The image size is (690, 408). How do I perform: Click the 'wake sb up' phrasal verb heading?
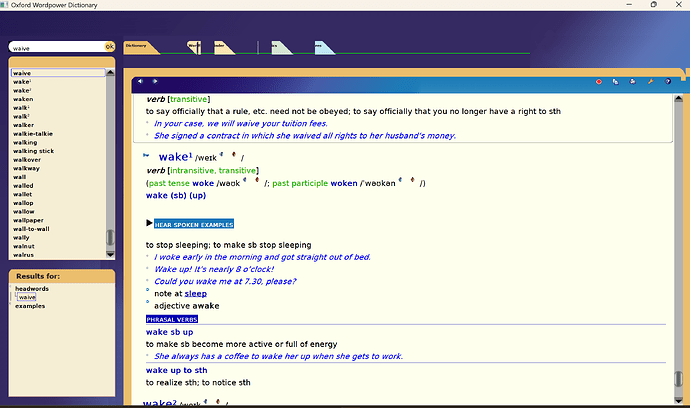[x=169, y=332]
